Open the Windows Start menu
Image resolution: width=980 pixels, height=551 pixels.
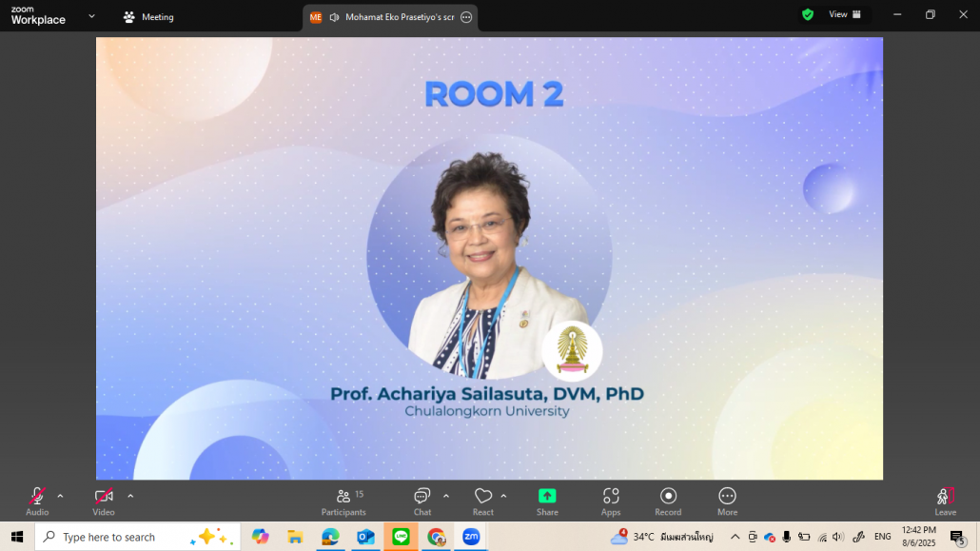[17, 537]
